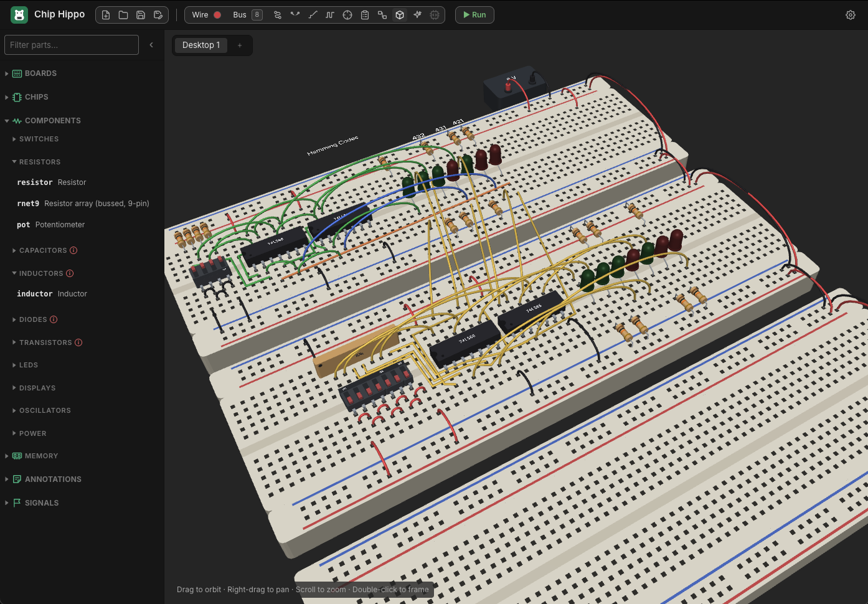The height and width of the screenshot is (604, 868).
Task: Click the routing nodes icon after Bus
Action: pyautogui.click(x=278, y=15)
